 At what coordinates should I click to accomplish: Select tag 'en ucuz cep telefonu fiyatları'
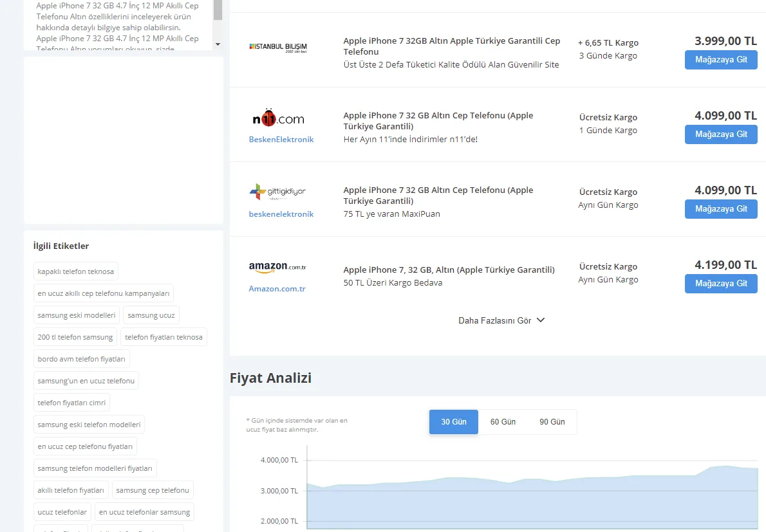click(85, 446)
